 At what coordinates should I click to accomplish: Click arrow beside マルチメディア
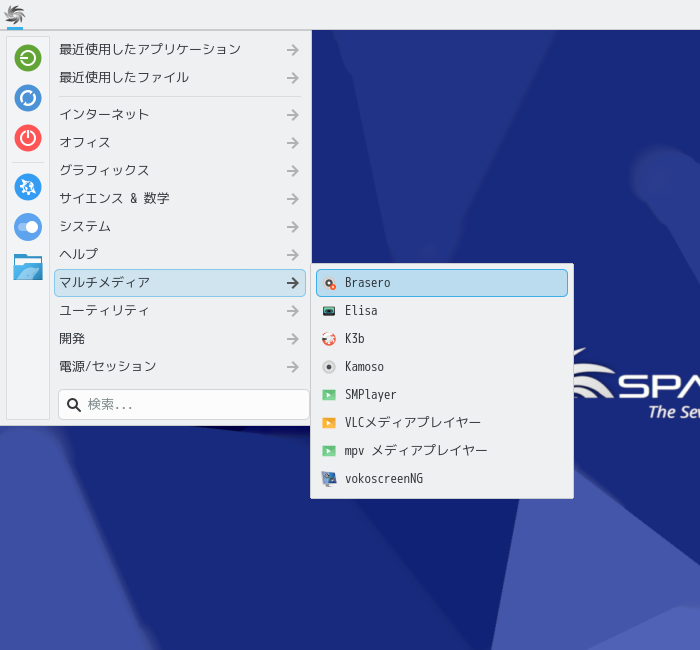(x=293, y=283)
